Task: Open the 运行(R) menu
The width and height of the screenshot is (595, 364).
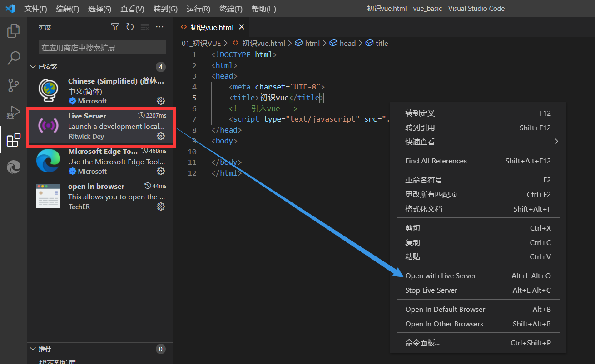Action: pyautogui.click(x=198, y=9)
